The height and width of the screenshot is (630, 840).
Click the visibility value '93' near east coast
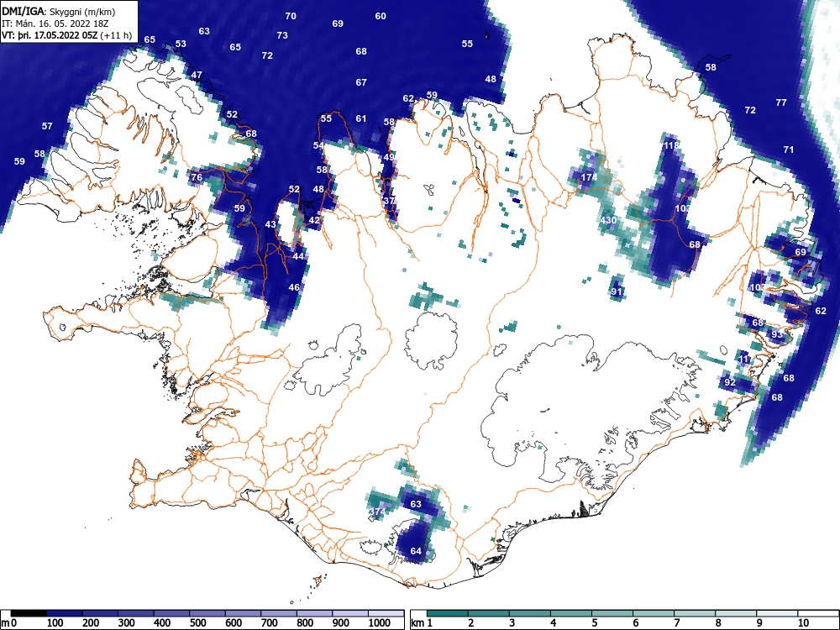click(777, 334)
